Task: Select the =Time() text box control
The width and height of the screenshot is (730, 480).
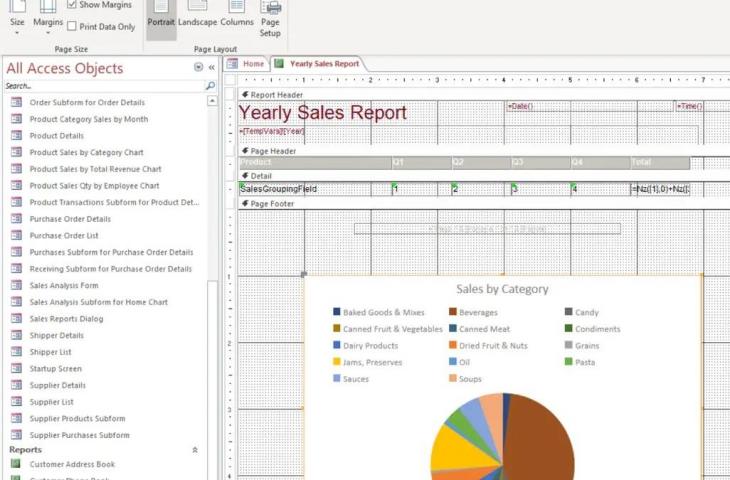Action: 689,106
